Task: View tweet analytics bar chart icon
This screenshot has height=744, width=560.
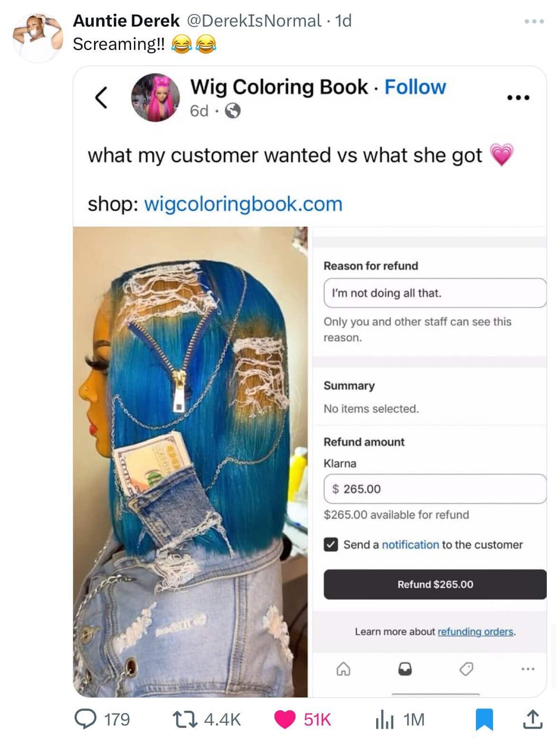Action: (x=384, y=719)
